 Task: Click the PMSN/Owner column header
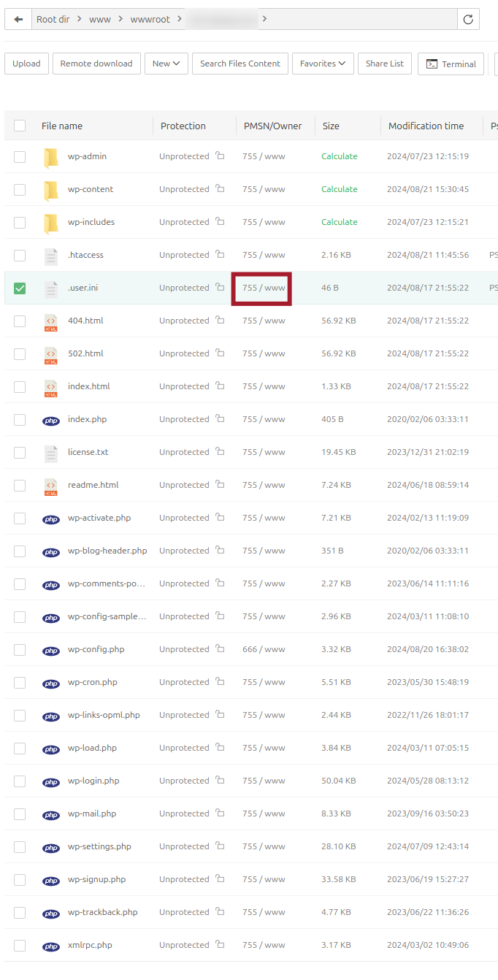tap(272, 126)
